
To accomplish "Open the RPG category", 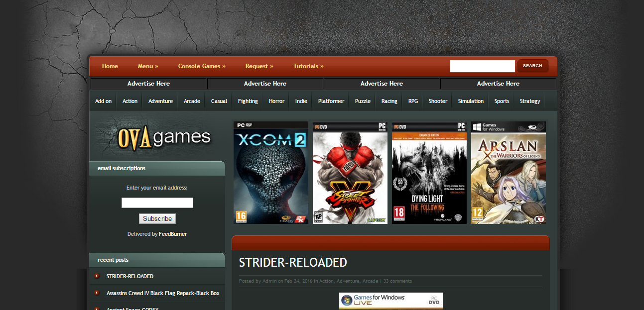I will pos(413,101).
